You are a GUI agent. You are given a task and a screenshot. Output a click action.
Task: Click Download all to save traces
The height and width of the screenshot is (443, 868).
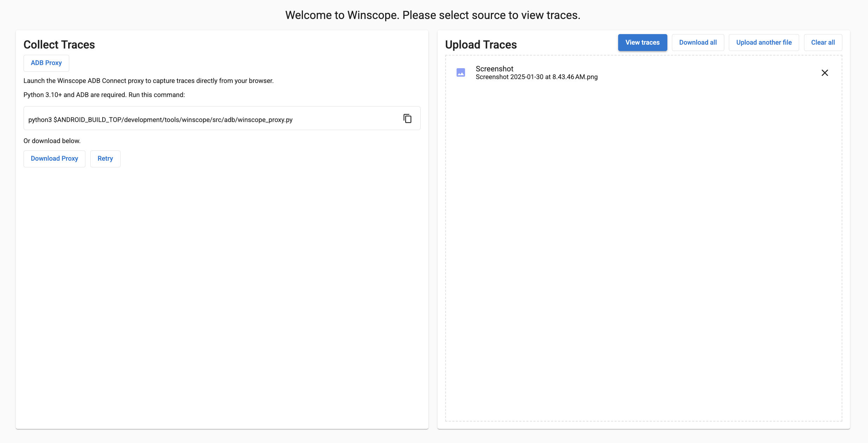[698, 42]
